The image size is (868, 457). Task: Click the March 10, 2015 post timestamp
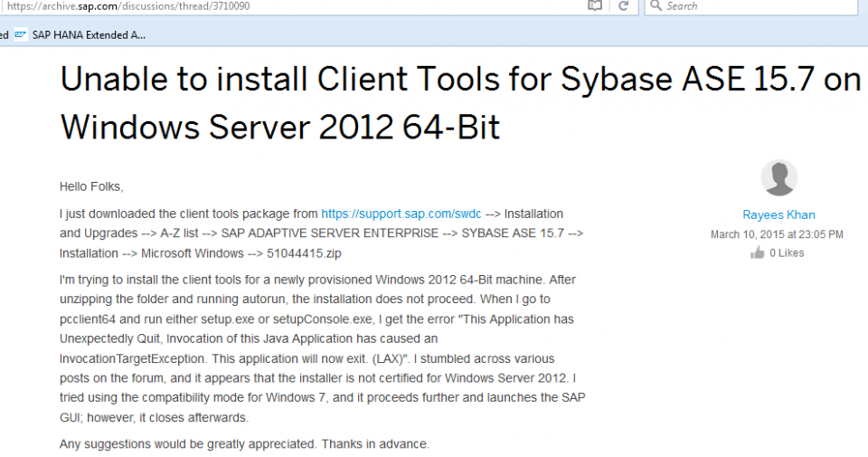click(x=777, y=234)
